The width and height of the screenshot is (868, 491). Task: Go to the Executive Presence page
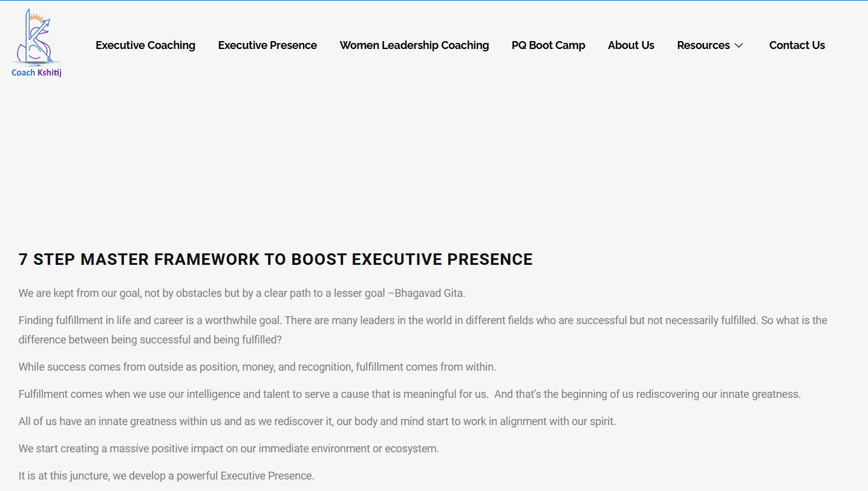coord(267,45)
